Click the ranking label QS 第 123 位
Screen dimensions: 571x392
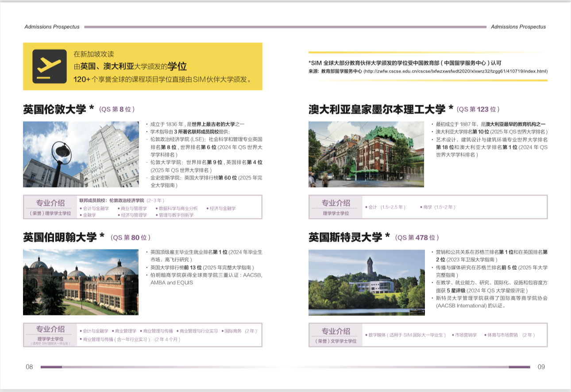pyautogui.click(x=478, y=109)
